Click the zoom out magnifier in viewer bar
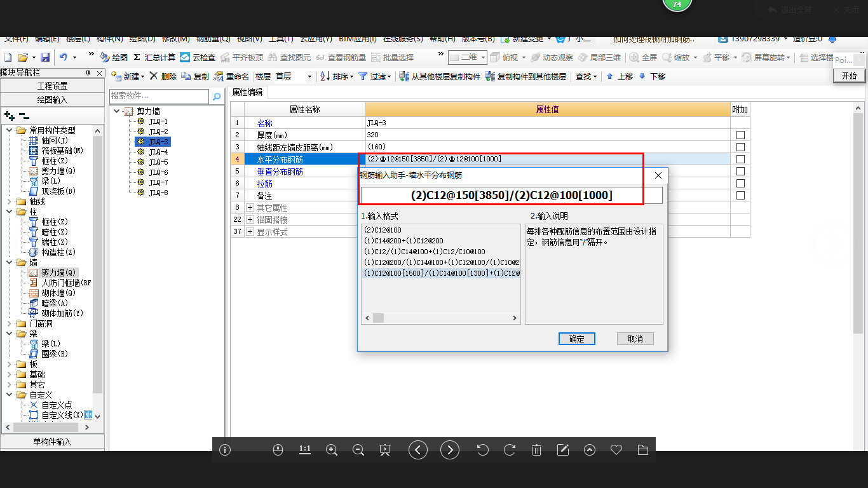 [x=358, y=450]
